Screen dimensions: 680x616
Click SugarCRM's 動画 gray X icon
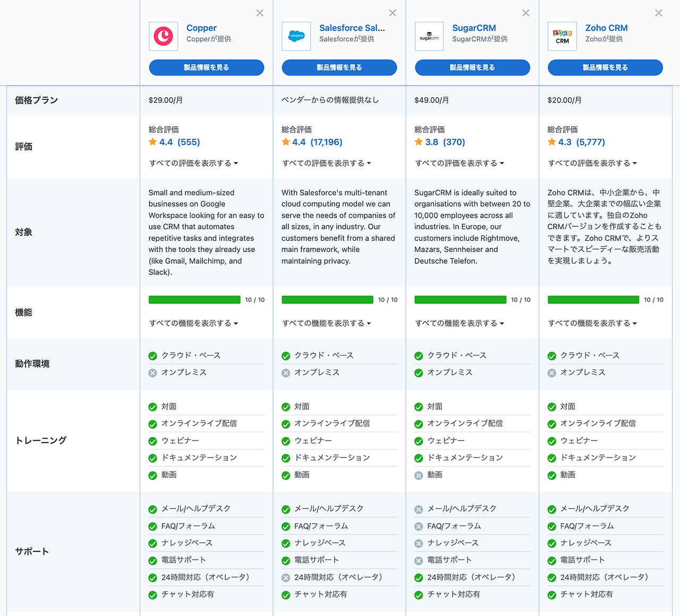point(419,476)
